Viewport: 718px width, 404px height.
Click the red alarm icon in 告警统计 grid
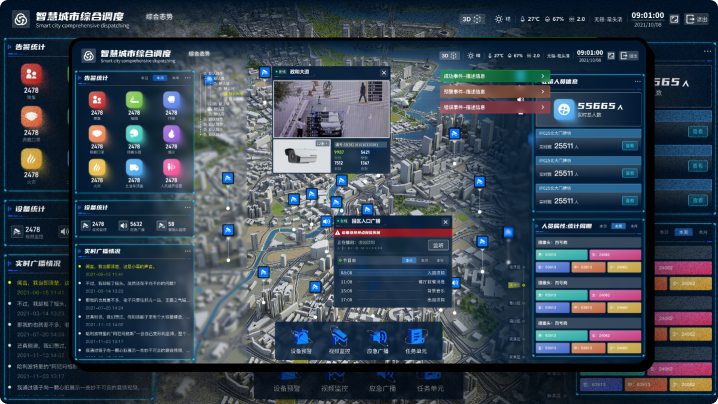pos(97,101)
